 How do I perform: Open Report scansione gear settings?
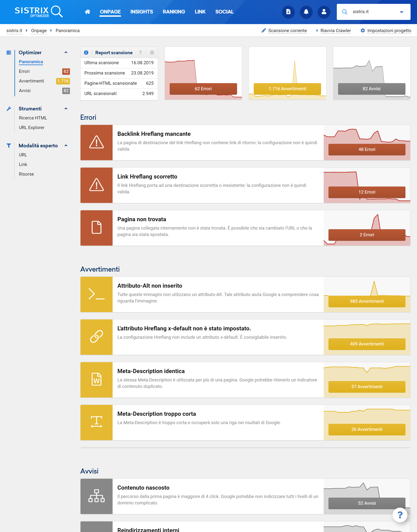point(152,52)
